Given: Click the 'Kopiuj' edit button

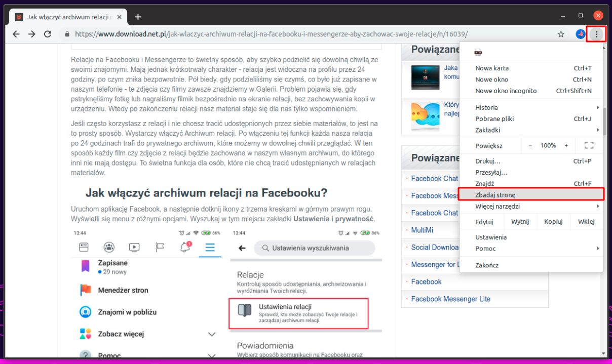Looking at the screenshot, I should click(x=553, y=222).
